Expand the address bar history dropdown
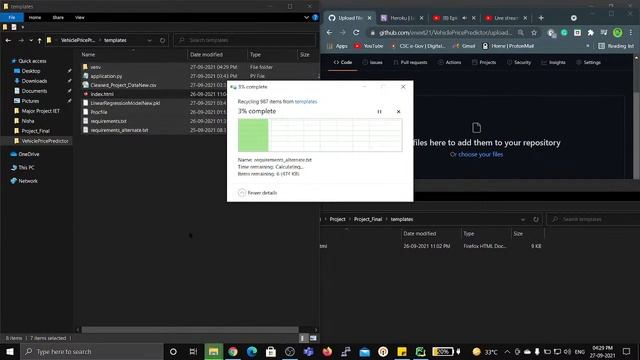 click(x=149, y=40)
